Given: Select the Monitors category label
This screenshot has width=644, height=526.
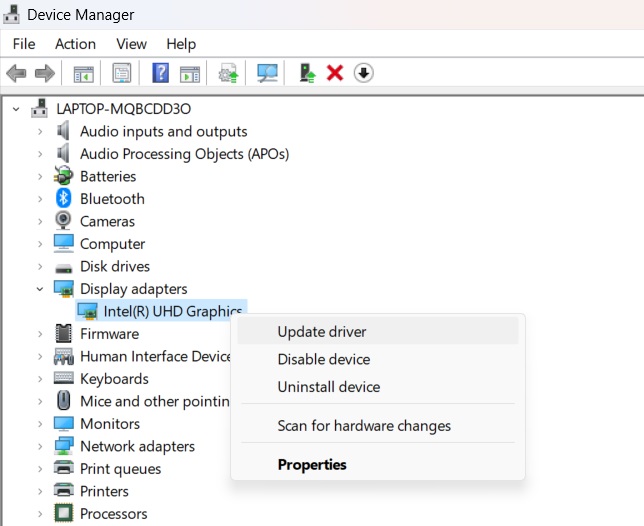Looking at the screenshot, I should click(110, 423).
